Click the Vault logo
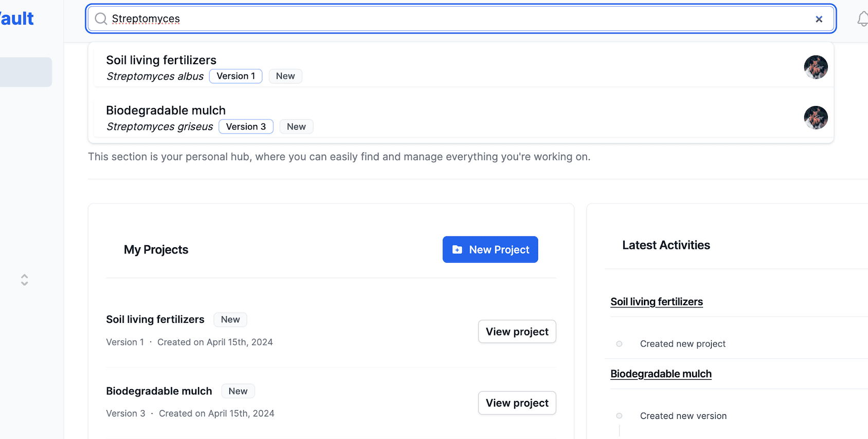The image size is (868, 439). (x=17, y=19)
